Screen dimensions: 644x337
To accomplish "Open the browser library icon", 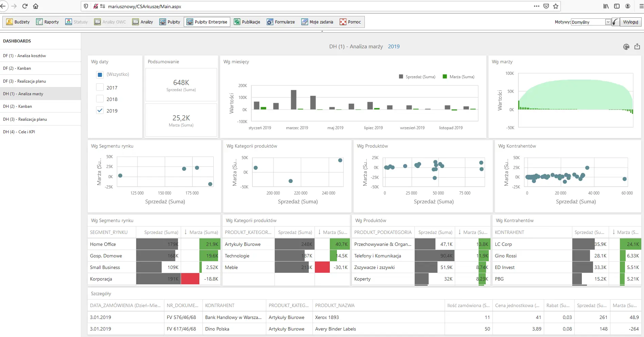I will [606, 6].
